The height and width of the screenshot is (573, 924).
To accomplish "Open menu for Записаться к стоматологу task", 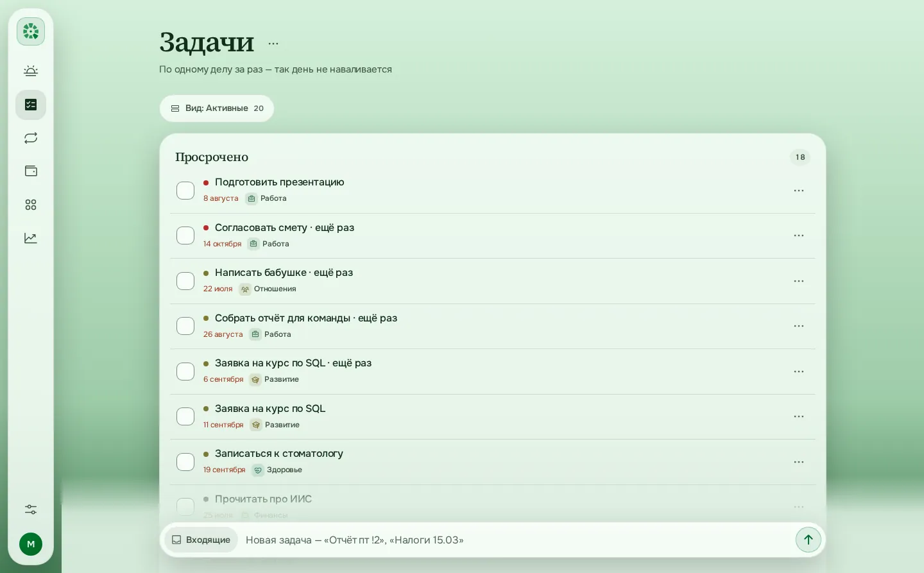I will point(799,462).
